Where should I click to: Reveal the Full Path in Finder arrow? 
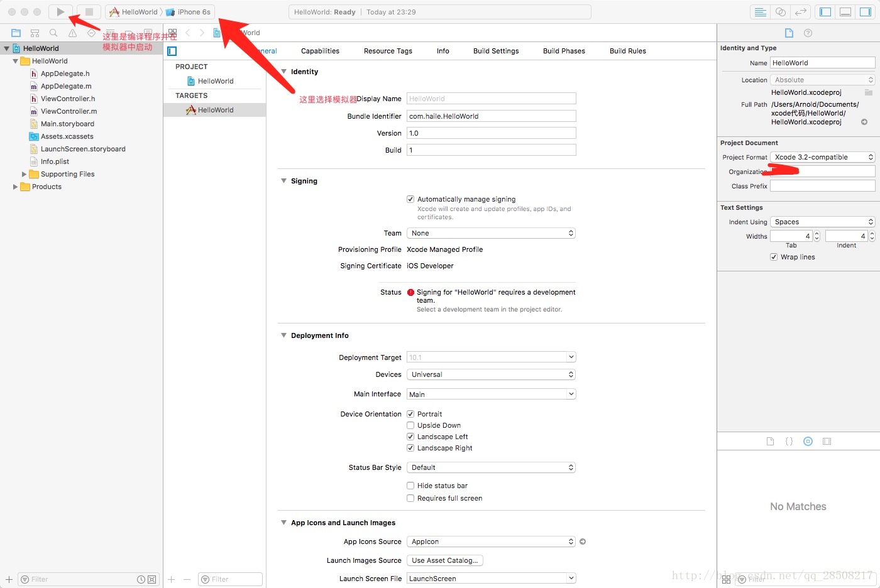864,122
